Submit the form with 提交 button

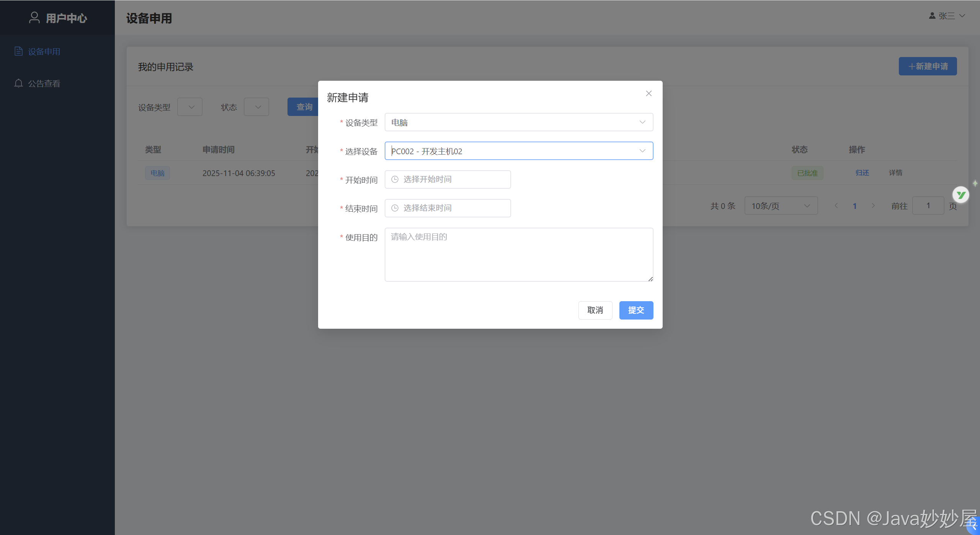pos(636,310)
